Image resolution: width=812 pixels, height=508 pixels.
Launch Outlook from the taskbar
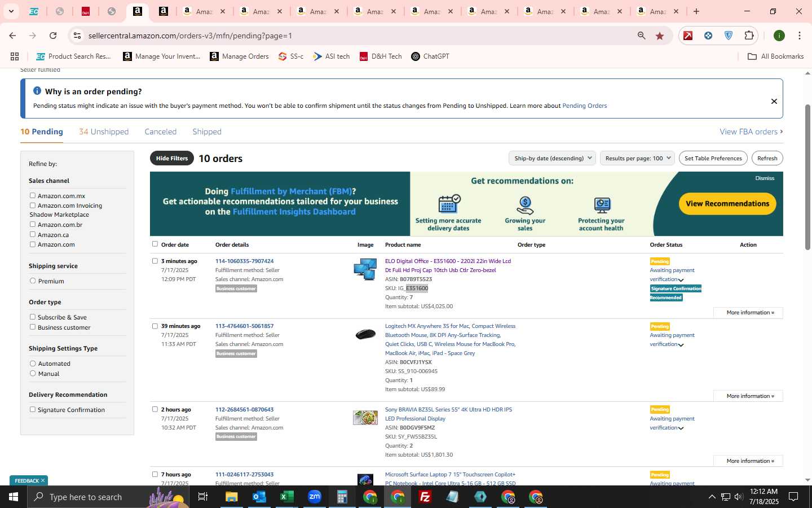(259, 497)
